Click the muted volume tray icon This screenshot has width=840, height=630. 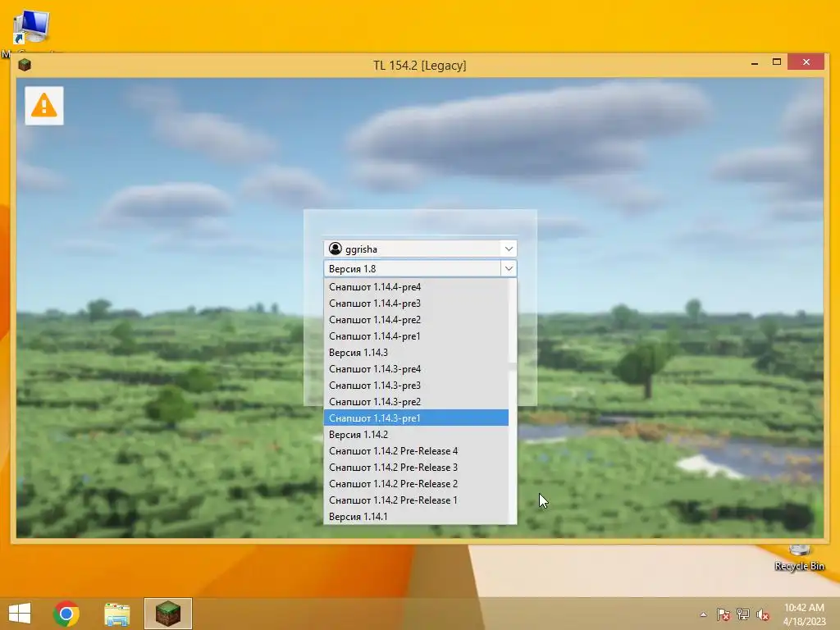[763, 614]
